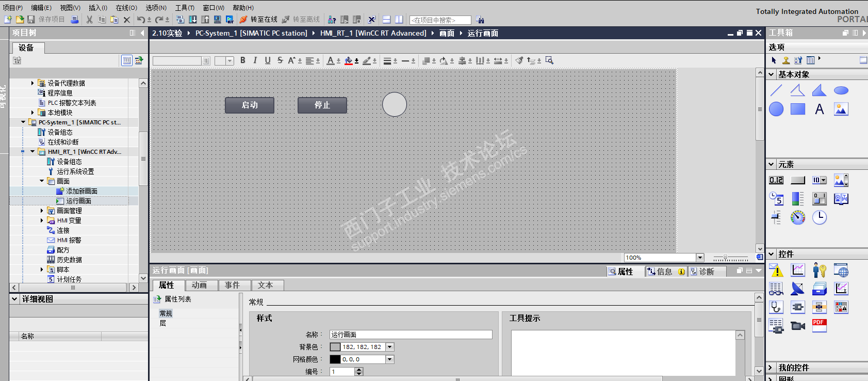Pick the Alarm view control icon
Screen dimensions: 868x381
pos(776,270)
